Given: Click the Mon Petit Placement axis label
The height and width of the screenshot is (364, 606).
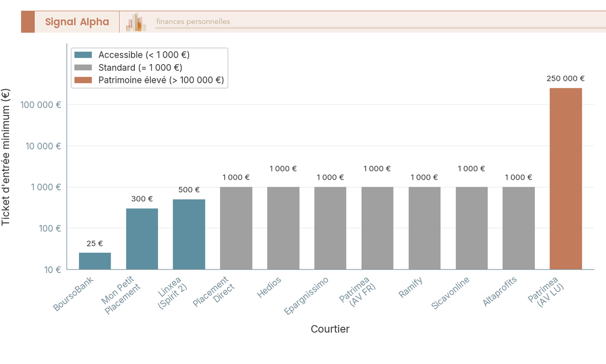Looking at the screenshot, I should (121, 293).
